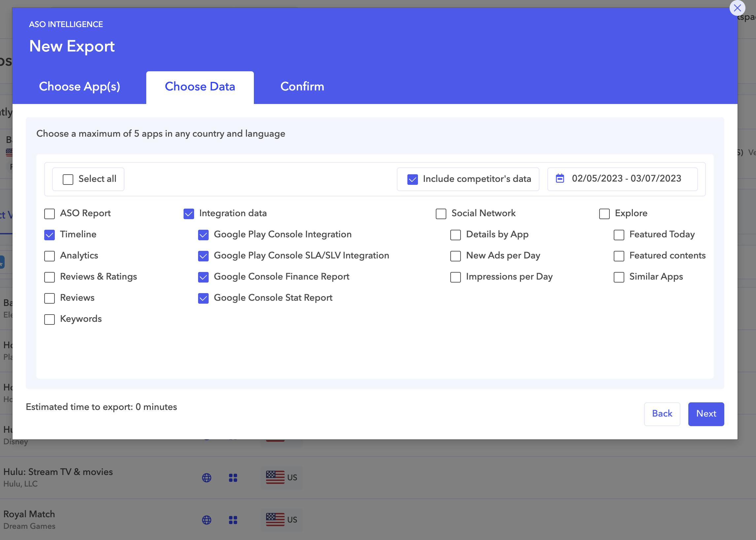The image size is (756, 540).
Task: Select the Keywords checkbox
Action: [x=50, y=320]
